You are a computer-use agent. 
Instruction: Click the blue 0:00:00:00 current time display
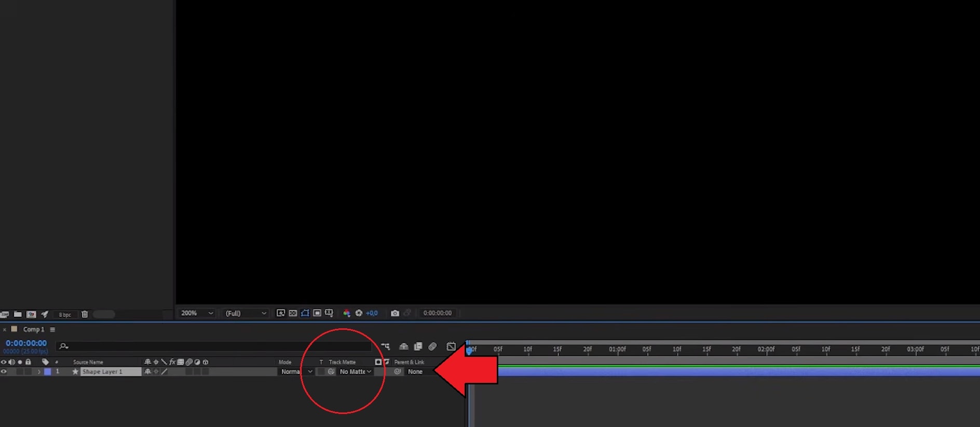coord(26,343)
